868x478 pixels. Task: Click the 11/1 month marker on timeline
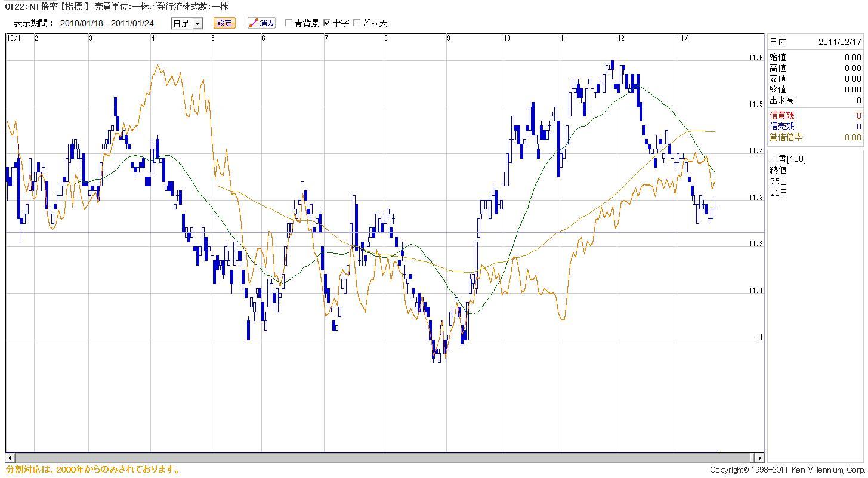click(x=684, y=38)
